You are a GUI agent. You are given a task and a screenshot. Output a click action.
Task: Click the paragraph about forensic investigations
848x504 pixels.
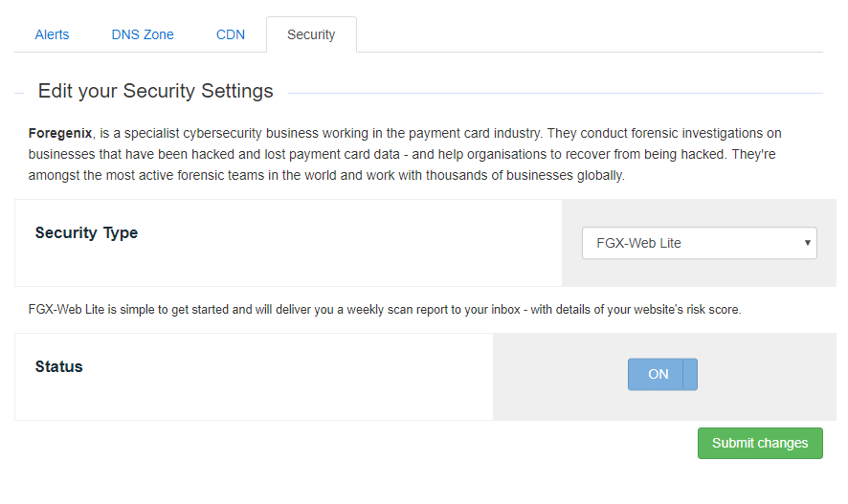pyautogui.click(x=405, y=154)
